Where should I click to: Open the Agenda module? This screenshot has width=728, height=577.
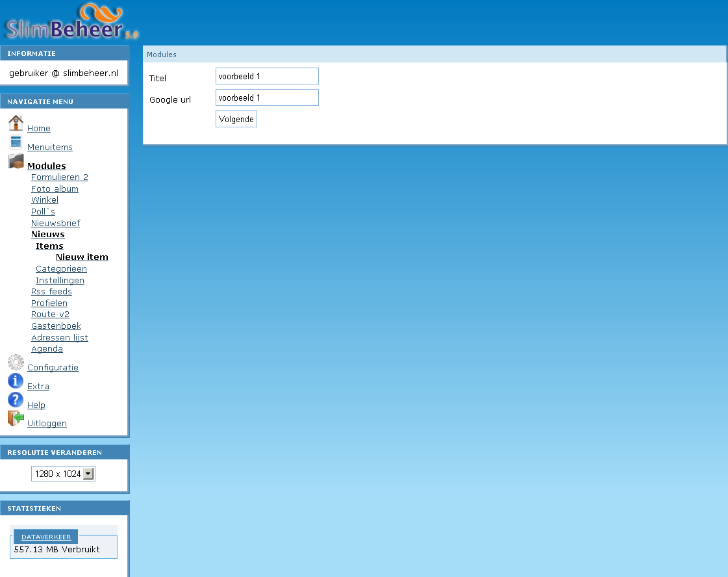click(x=47, y=348)
